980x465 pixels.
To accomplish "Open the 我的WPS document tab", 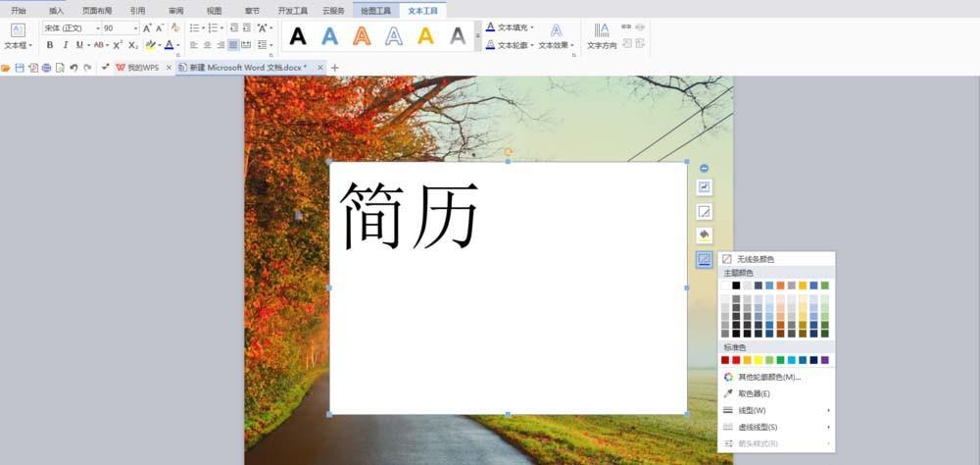I will (143, 68).
